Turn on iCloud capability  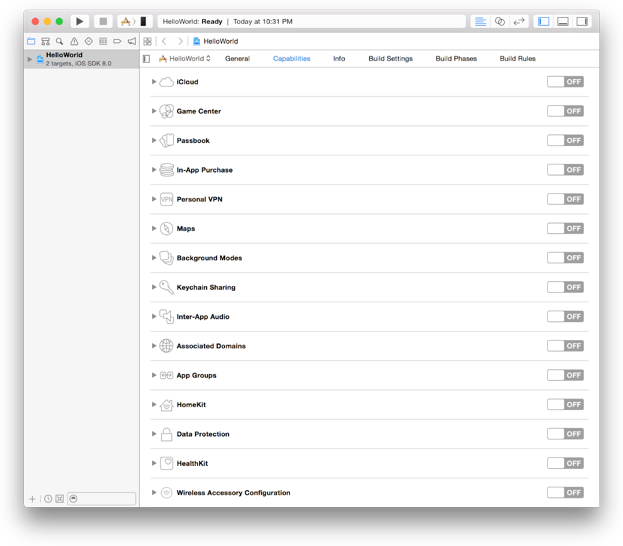[x=565, y=82]
